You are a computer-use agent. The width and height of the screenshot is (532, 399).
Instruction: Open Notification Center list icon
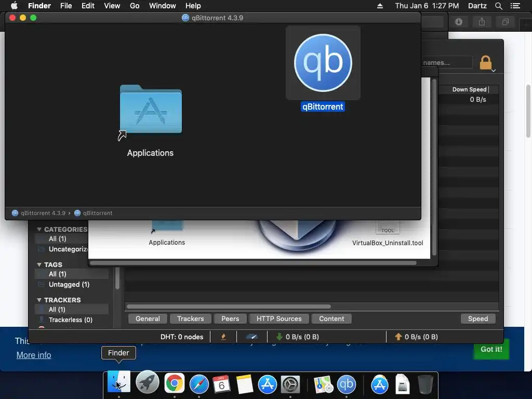click(x=515, y=6)
